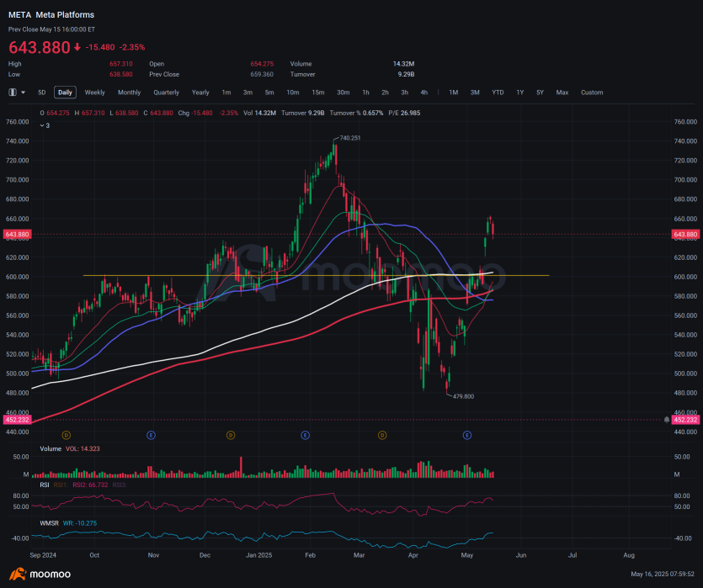Click the price alert bell icon
Image resolution: width=703 pixels, height=588 pixels.
coord(667,420)
